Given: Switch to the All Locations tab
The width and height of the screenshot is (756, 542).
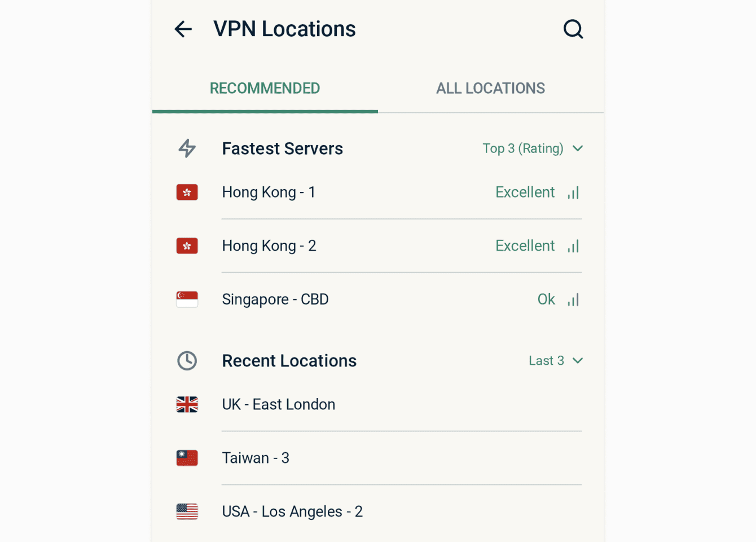Looking at the screenshot, I should pyautogui.click(x=490, y=89).
